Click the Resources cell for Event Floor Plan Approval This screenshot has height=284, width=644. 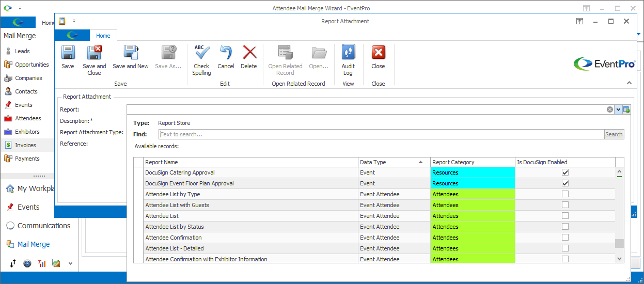point(473,183)
